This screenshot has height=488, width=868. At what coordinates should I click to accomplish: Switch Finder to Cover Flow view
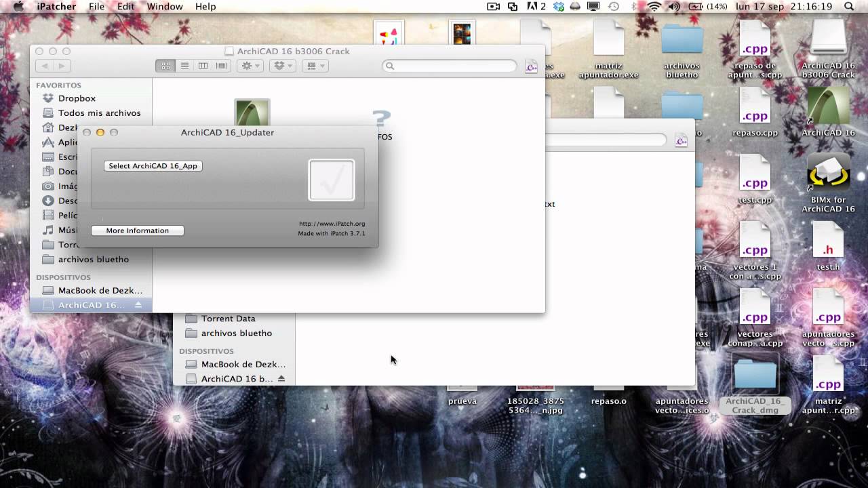coord(221,66)
